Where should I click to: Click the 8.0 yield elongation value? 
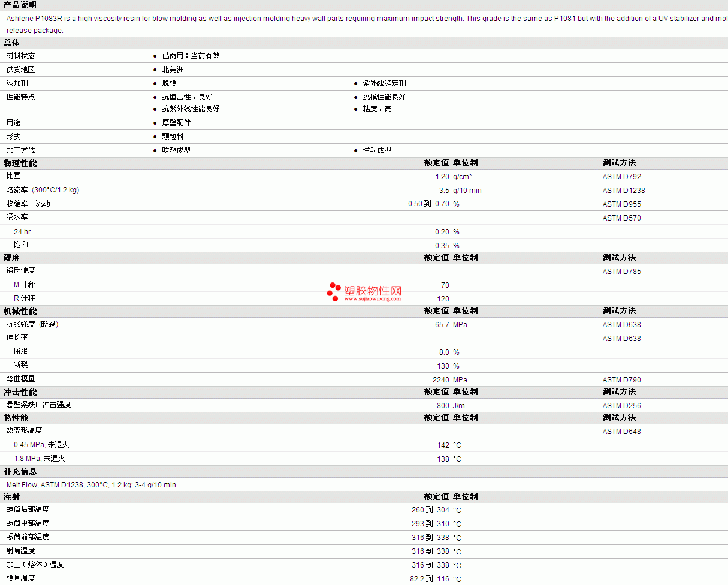[444, 352]
